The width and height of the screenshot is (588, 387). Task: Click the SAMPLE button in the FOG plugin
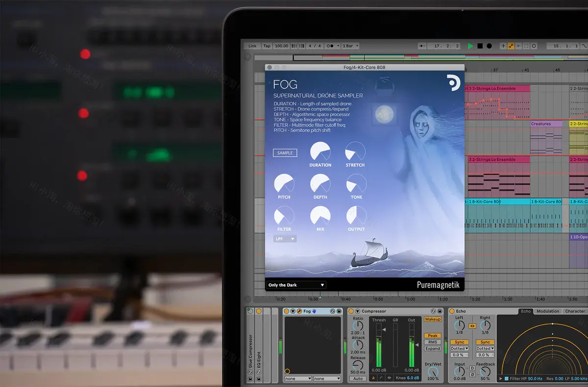pyautogui.click(x=285, y=152)
